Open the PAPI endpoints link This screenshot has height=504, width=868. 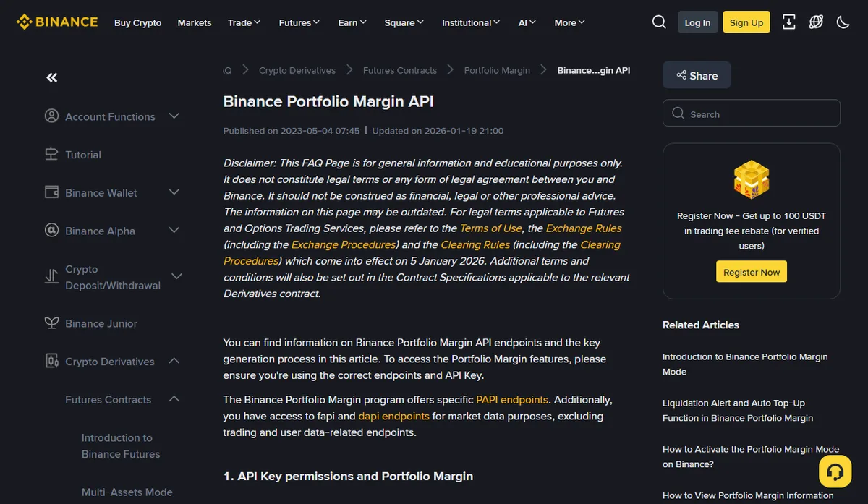click(512, 399)
